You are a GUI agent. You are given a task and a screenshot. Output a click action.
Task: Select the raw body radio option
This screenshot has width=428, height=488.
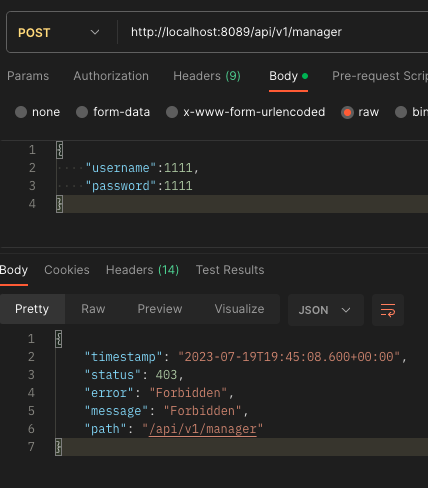[x=360, y=112]
